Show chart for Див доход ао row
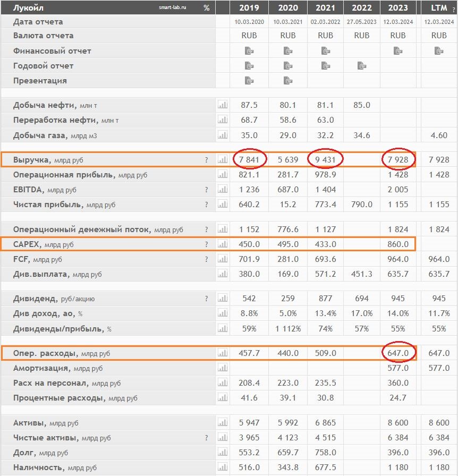Screen dimensions: 458x476 click(223, 313)
